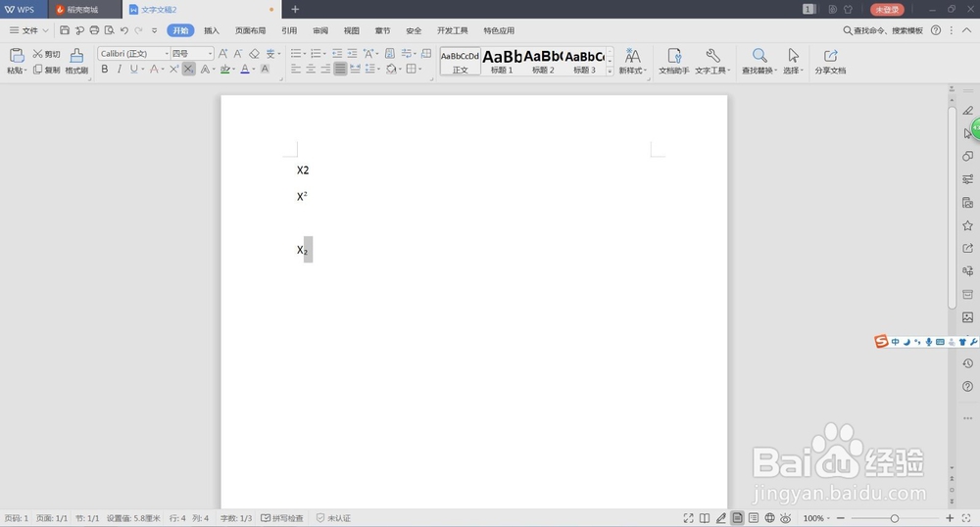The width and height of the screenshot is (980, 527).
Task: Switch to web layout globe icon in status bar
Action: pyautogui.click(x=770, y=517)
